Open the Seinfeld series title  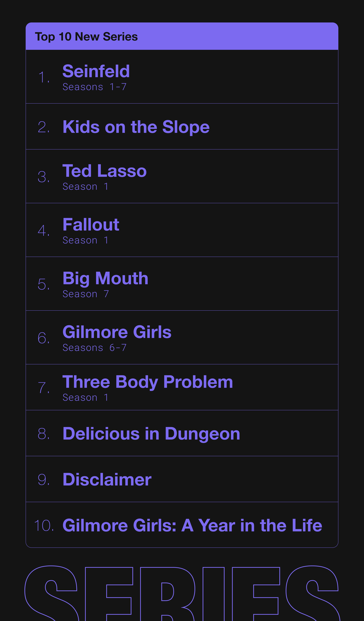(96, 71)
